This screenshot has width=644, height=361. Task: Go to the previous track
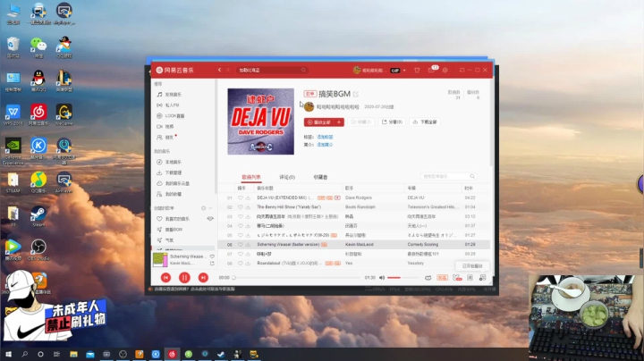[166, 278]
